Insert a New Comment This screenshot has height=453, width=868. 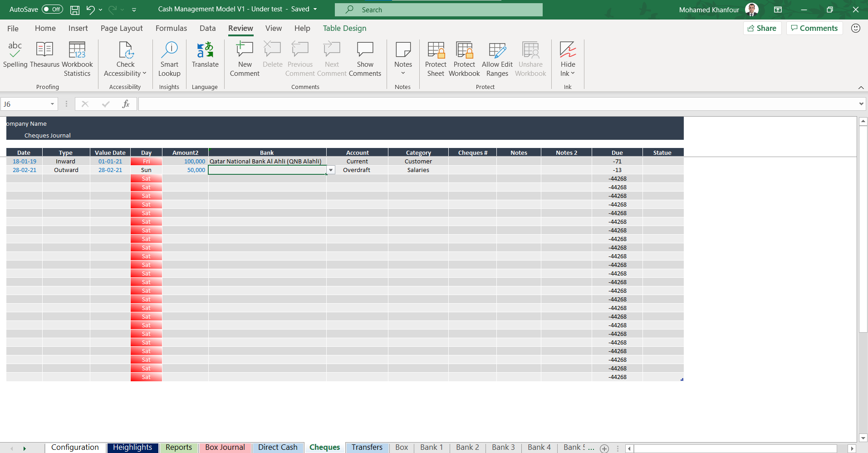pyautogui.click(x=245, y=59)
